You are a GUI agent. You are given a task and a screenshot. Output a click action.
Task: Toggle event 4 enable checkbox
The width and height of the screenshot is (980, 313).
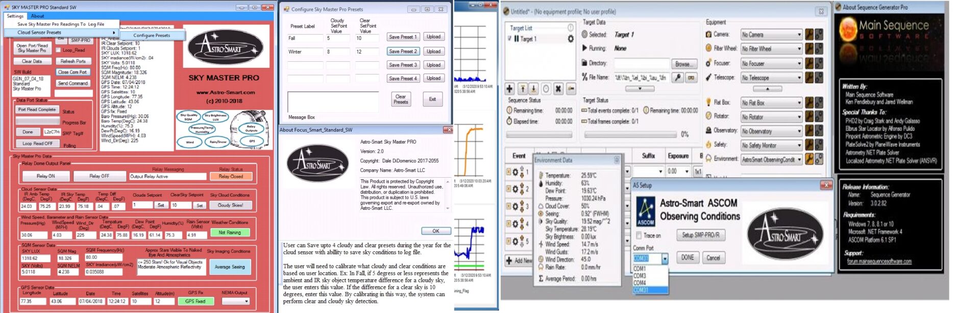508,224
